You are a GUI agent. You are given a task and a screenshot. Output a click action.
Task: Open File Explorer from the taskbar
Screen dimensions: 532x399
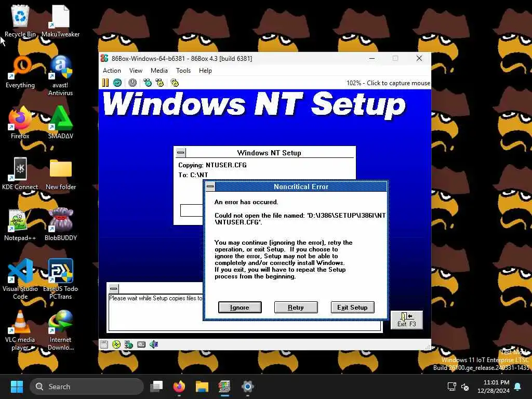click(202, 387)
